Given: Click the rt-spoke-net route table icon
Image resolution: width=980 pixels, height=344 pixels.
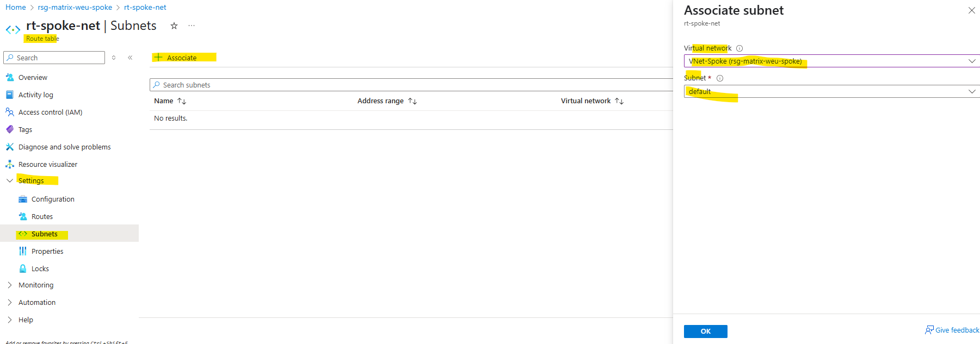Looking at the screenshot, I should 13,29.
